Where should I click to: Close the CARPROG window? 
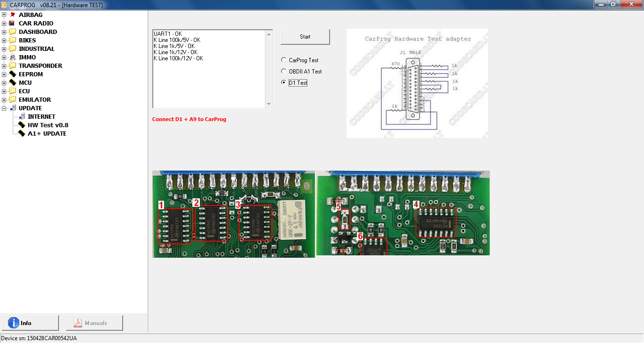coord(630,4)
